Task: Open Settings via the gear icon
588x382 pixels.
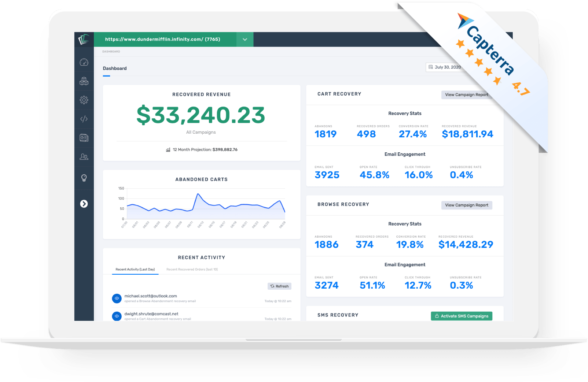Action: pos(84,100)
